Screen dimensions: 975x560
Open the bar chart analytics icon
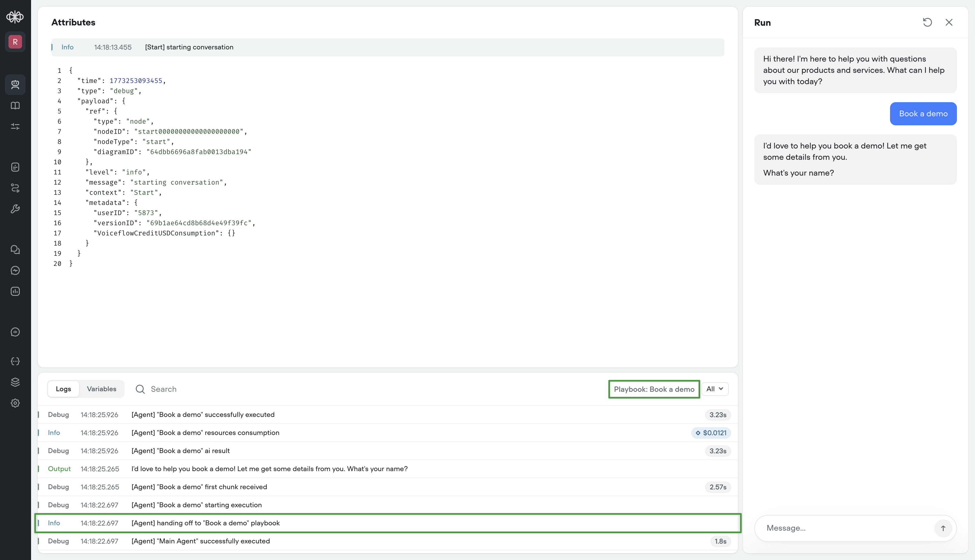15,291
